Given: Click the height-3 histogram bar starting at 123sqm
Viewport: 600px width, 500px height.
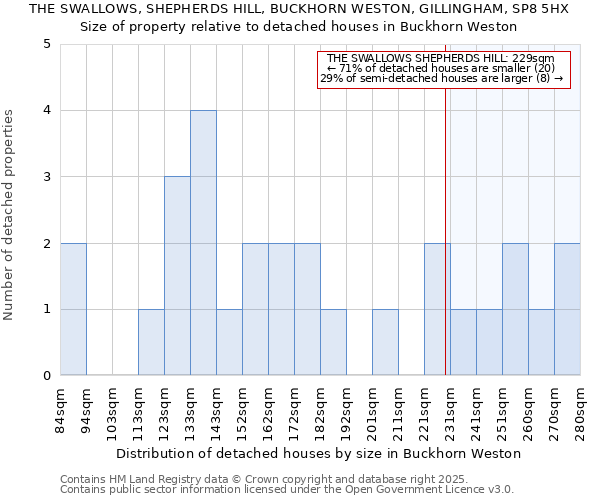Looking at the screenshot, I should click(x=178, y=275).
